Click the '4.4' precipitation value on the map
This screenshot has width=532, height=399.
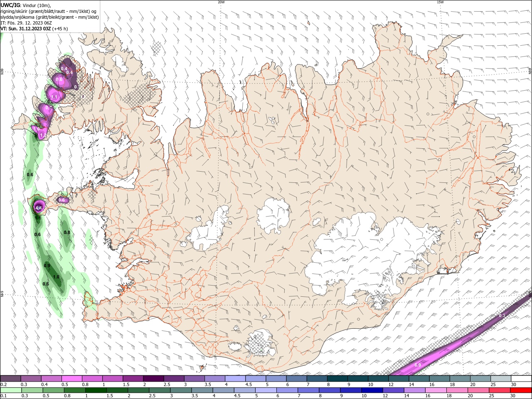[39, 207]
